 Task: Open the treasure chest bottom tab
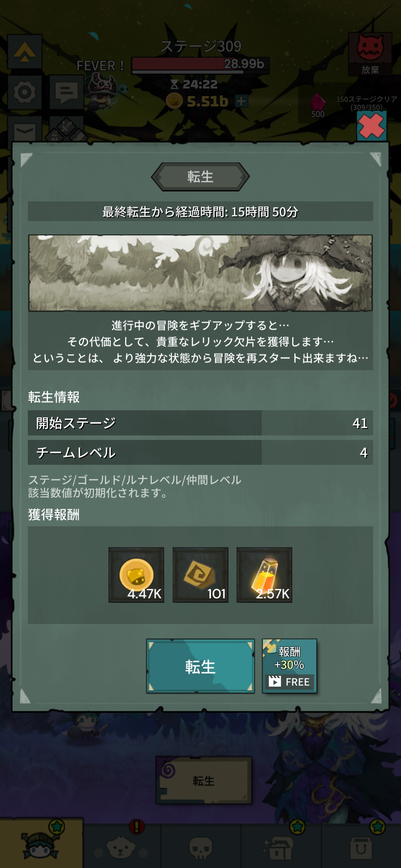tap(281, 846)
